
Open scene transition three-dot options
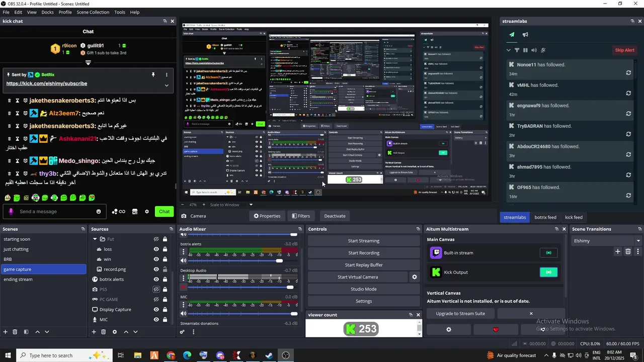click(638, 251)
